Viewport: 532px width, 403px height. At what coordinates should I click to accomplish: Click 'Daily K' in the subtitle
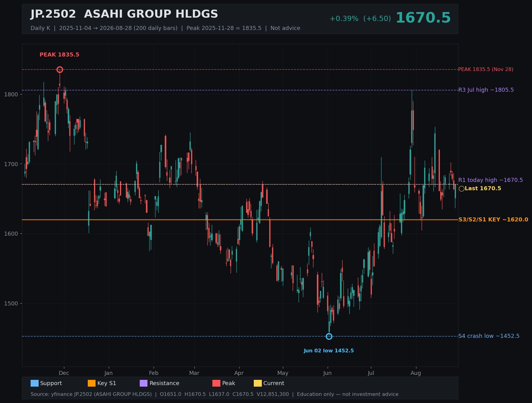click(40, 28)
